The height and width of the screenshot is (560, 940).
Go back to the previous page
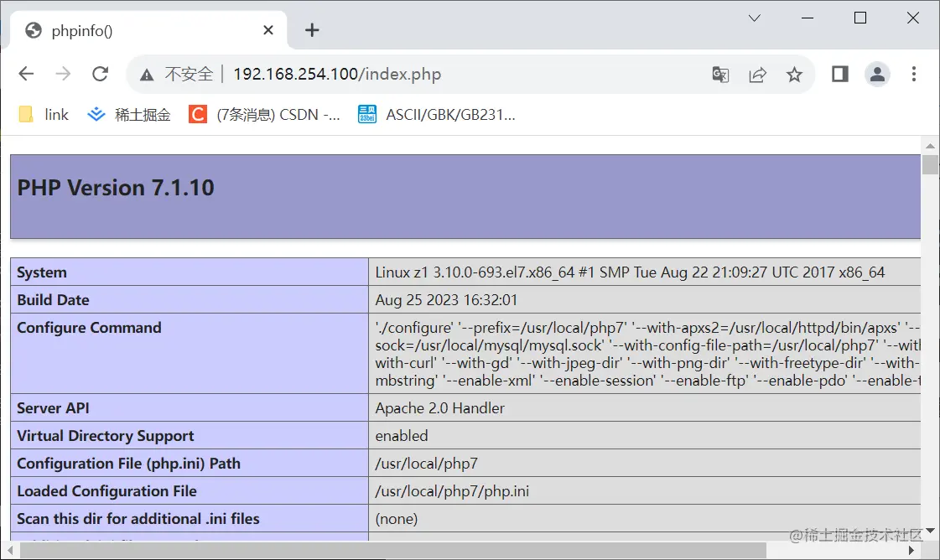click(26, 74)
